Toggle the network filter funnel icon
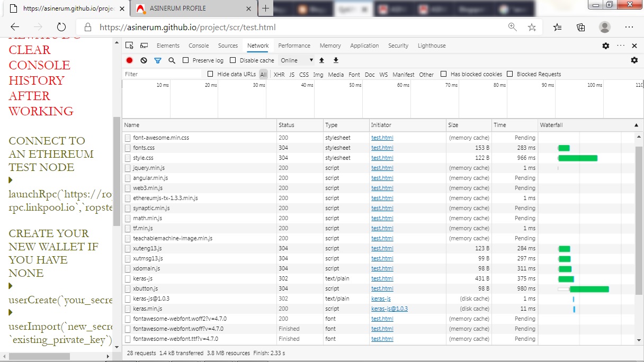 point(157,60)
